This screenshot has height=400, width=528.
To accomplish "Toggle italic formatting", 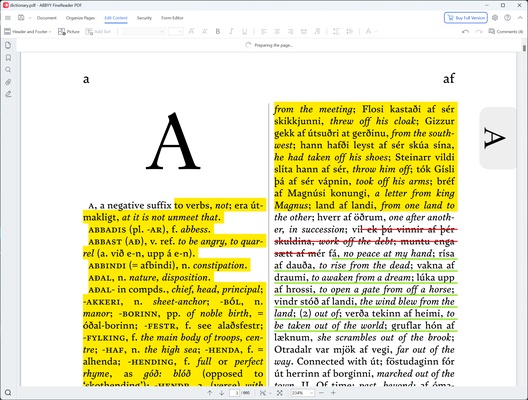I will tap(231, 32).
